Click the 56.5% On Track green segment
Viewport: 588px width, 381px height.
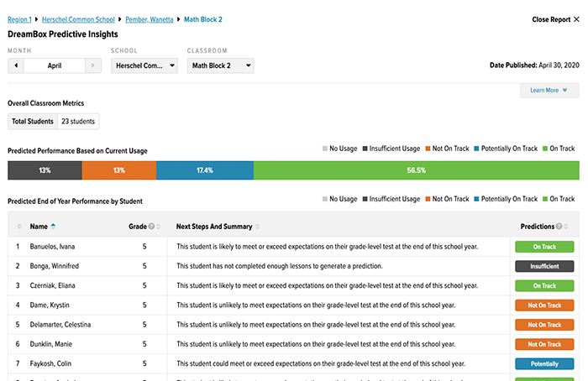pos(417,170)
